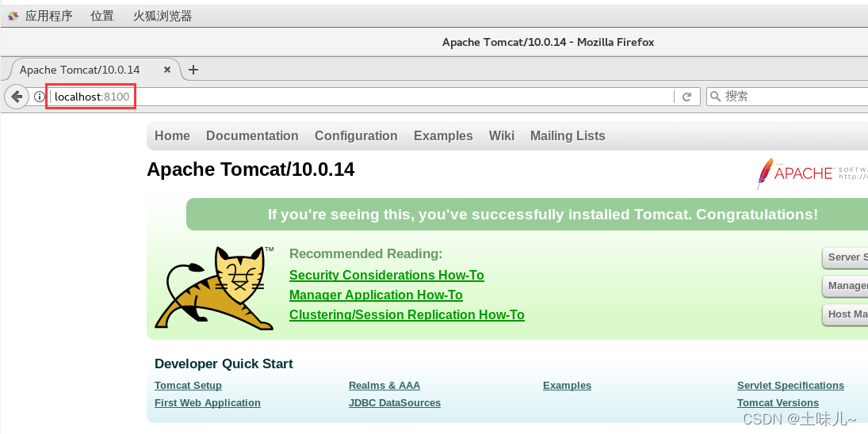Click the Manager App button
This screenshot has height=434, width=868.
click(x=845, y=286)
